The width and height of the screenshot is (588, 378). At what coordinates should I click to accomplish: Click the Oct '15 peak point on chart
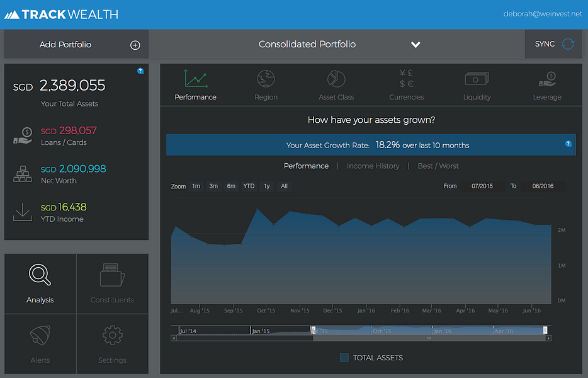point(257,209)
